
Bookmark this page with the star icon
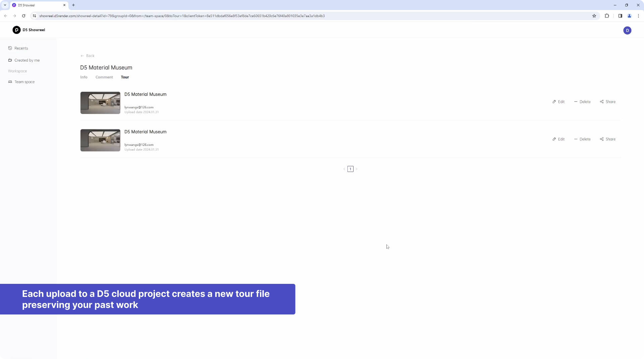(594, 16)
